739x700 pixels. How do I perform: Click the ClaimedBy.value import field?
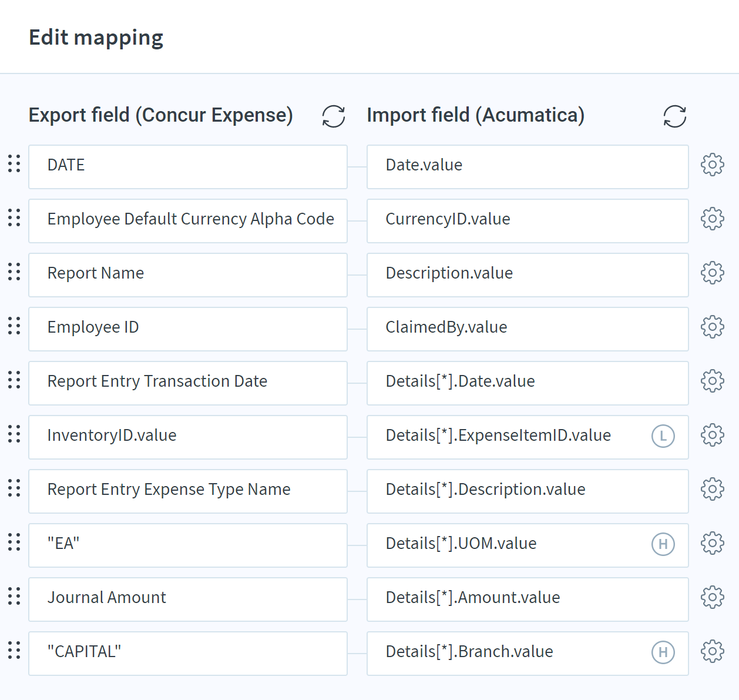pos(528,329)
